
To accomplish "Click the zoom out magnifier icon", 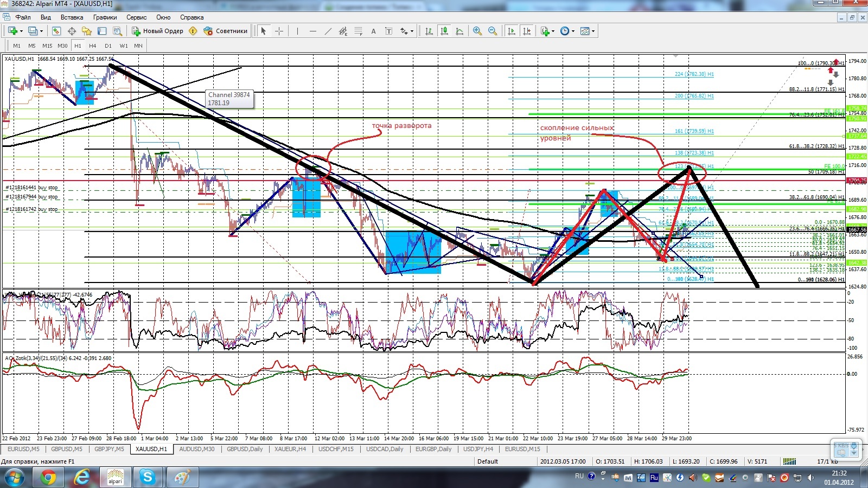I will click(493, 31).
